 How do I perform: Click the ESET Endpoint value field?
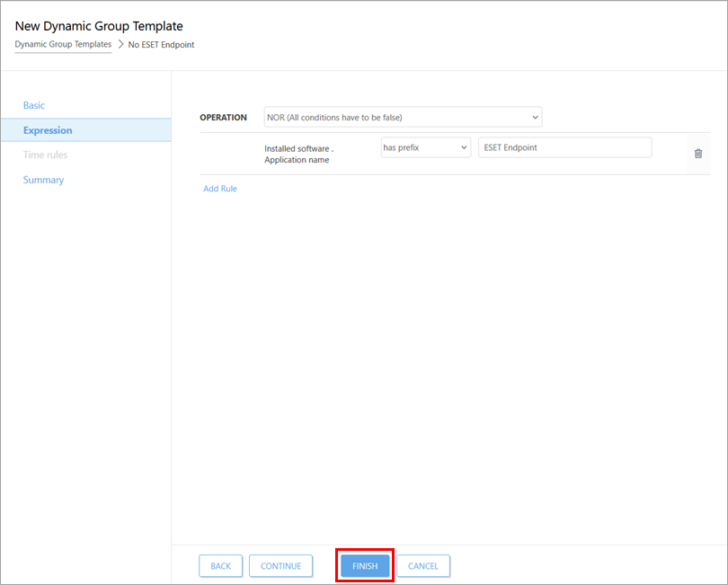coord(564,147)
